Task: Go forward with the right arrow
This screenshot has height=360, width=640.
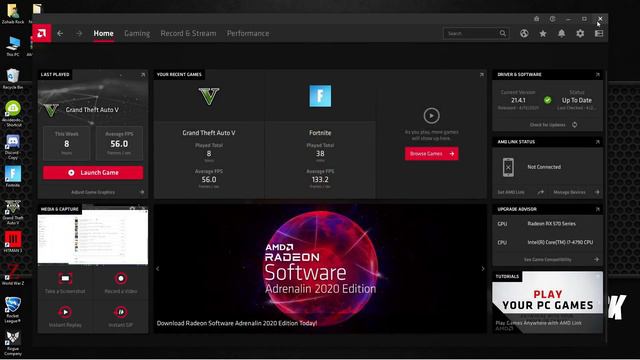Action: [79, 33]
